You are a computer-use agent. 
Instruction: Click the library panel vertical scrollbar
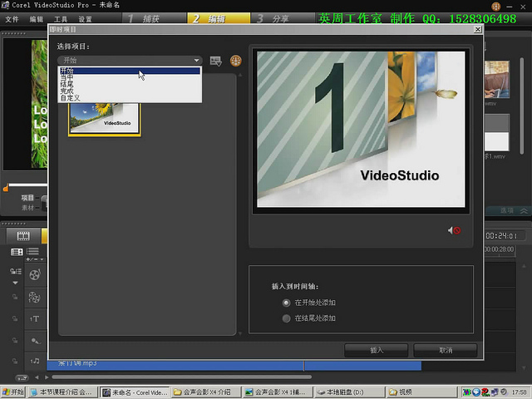(x=522, y=106)
